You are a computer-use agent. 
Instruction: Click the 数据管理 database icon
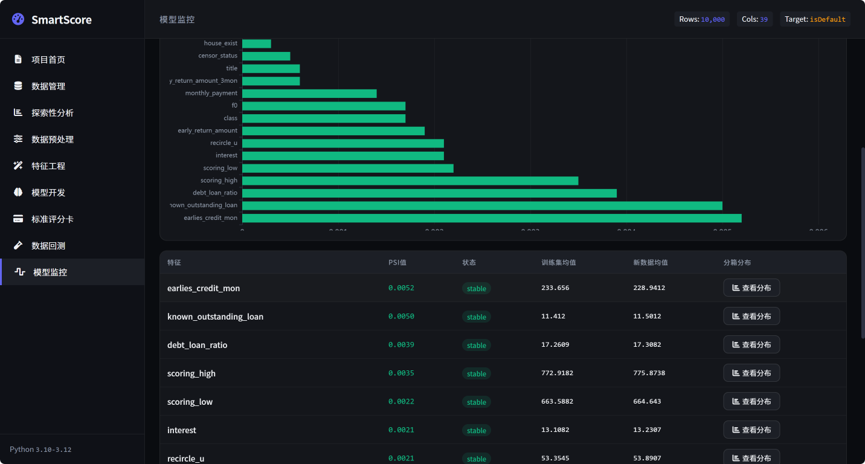(18, 86)
